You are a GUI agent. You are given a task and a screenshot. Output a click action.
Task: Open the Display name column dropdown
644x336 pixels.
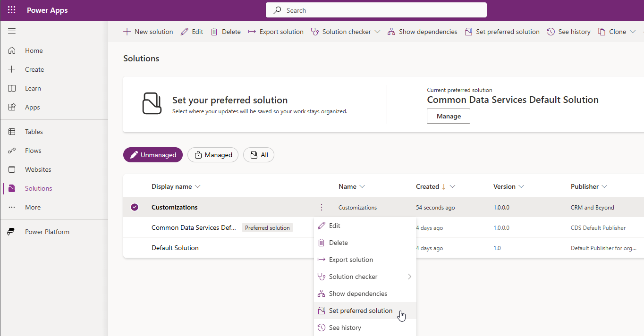tap(198, 186)
